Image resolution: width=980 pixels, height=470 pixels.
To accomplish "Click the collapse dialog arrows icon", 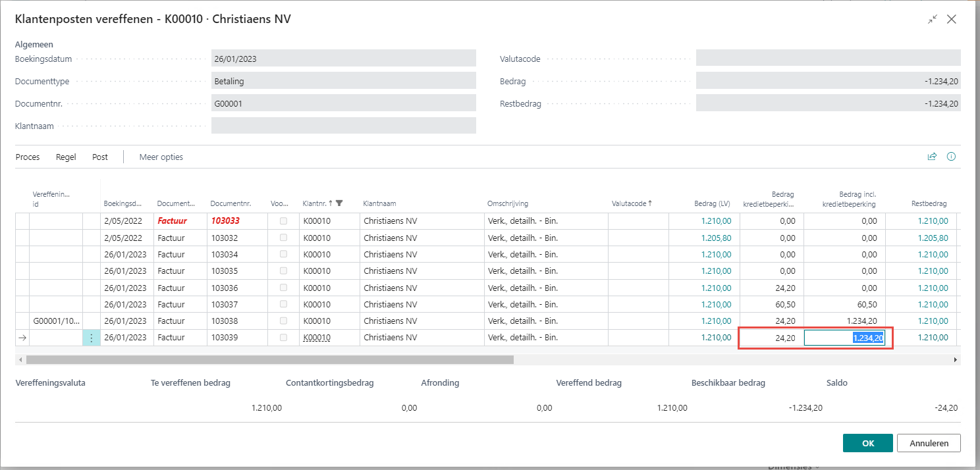I will [932, 19].
